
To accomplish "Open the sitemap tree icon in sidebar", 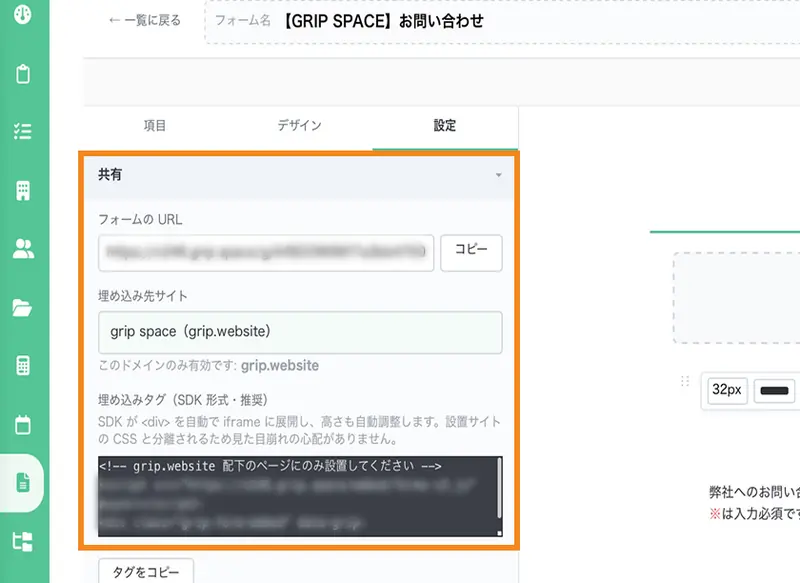I will pyautogui.click(x=23, y=541).
